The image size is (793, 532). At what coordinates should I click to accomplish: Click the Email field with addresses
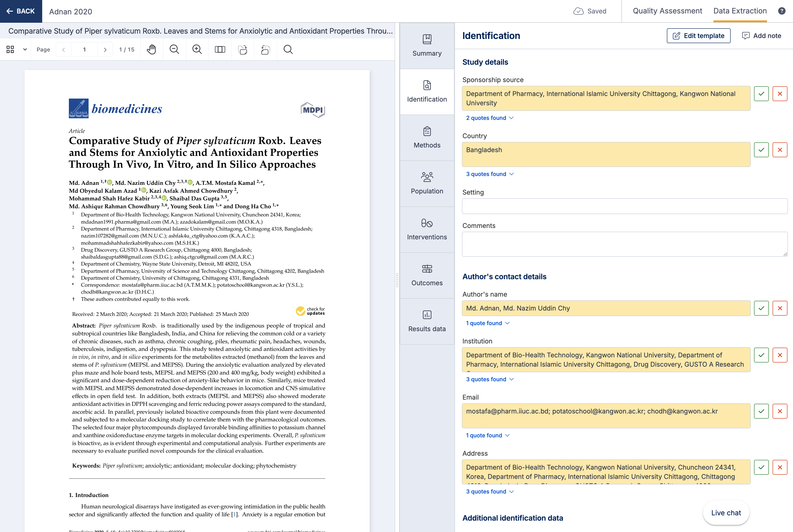coord(606,416)
